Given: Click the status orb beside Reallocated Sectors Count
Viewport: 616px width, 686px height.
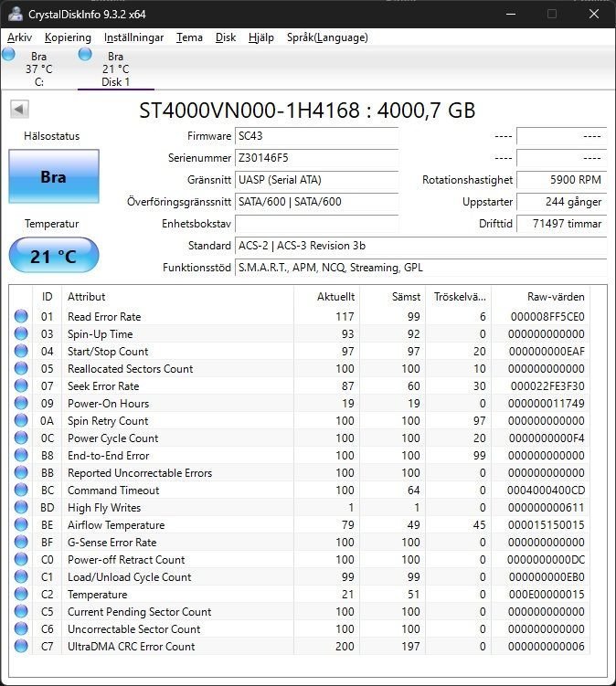Looking at the screenshot, I should [21, 369].
